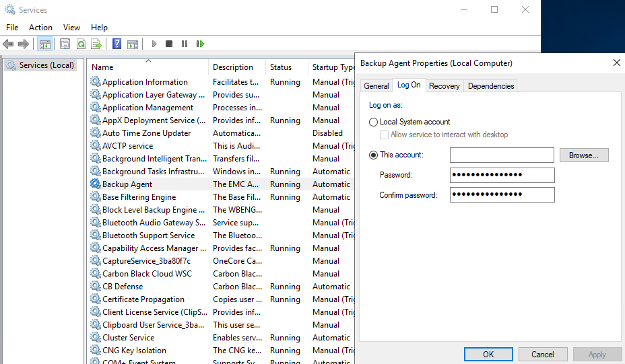Select the Local System account radio button
Screen dimensions: 625x364
coord(374,122)
